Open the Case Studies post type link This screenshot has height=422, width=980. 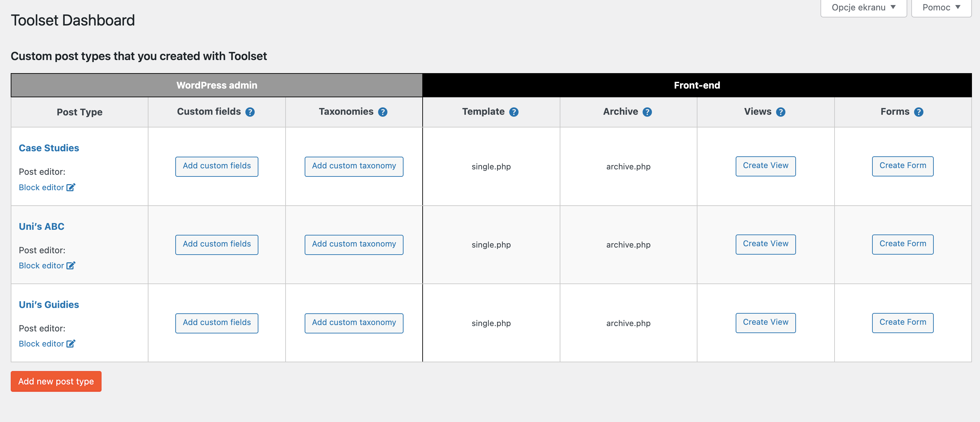coord(49,148)
